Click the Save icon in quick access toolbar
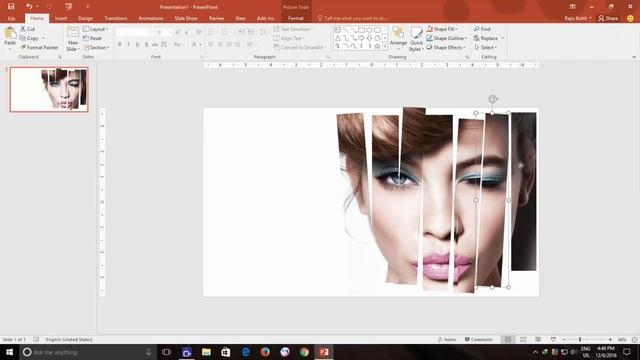This screenshot has height=360, width=640. point(11,7)
